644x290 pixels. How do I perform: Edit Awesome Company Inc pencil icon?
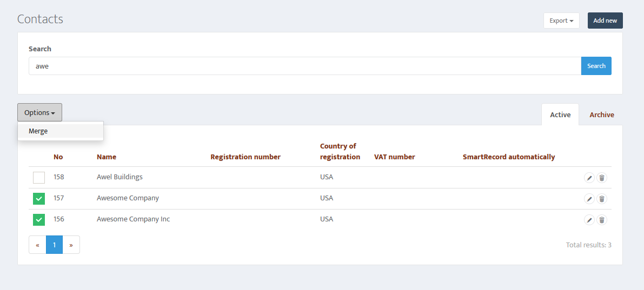(x=589, y=220)
